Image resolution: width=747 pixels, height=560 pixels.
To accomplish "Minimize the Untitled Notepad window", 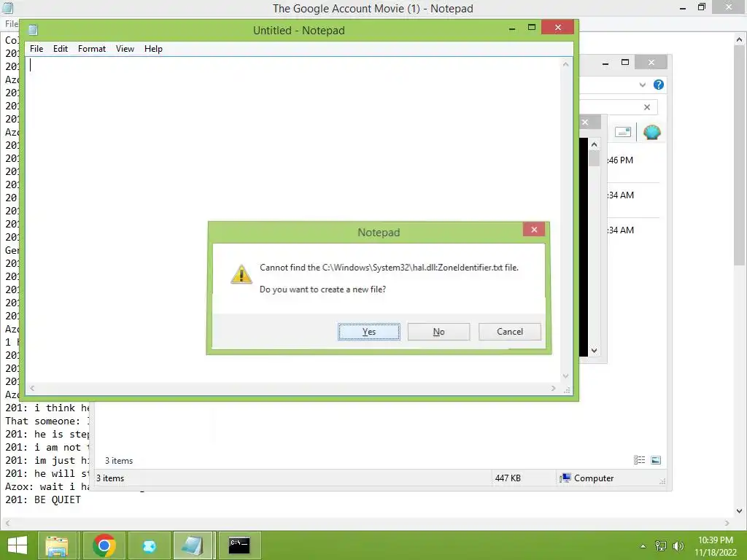I will click(x=512, y=28).
